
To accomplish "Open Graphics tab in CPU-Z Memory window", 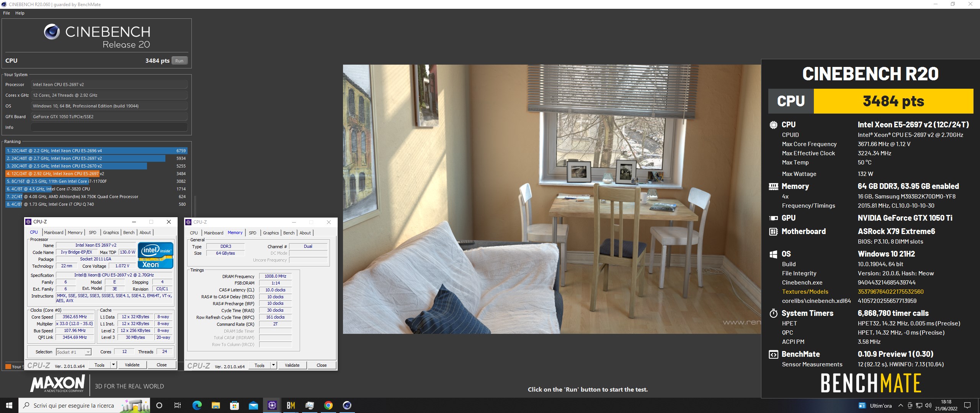I will pos(271,233).
